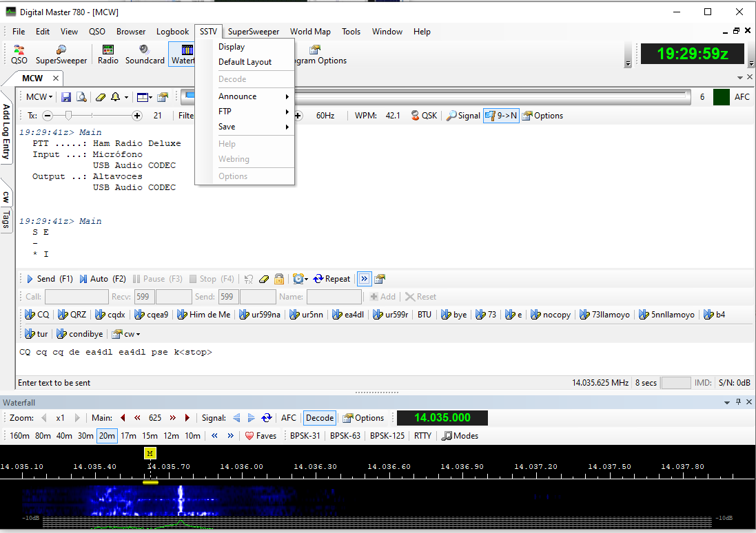Click the eraser icon in MCW toolbar
Screen dimensions: 756x533
pyautogui.click(x=101, y=97)
